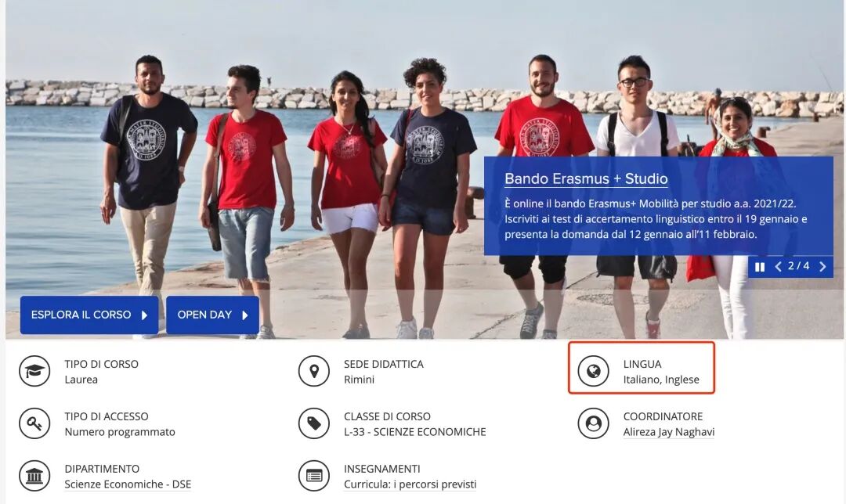Click the L-33 - SCIENZE ECONOMICHE text
The image size is (846, 504).
(415, 432)
